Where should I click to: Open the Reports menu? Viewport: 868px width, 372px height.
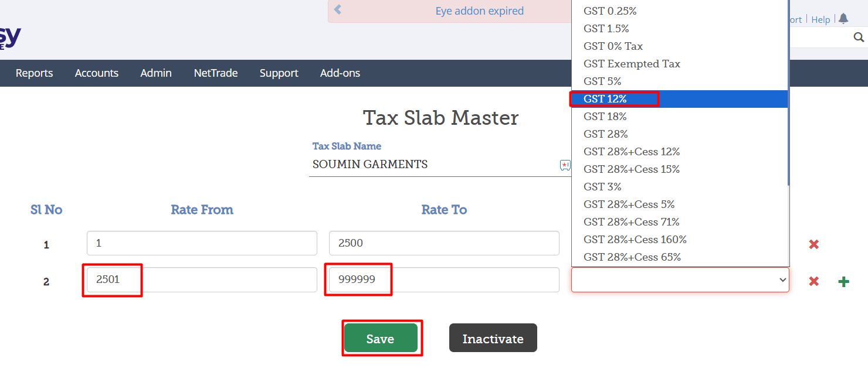[34, 73]
